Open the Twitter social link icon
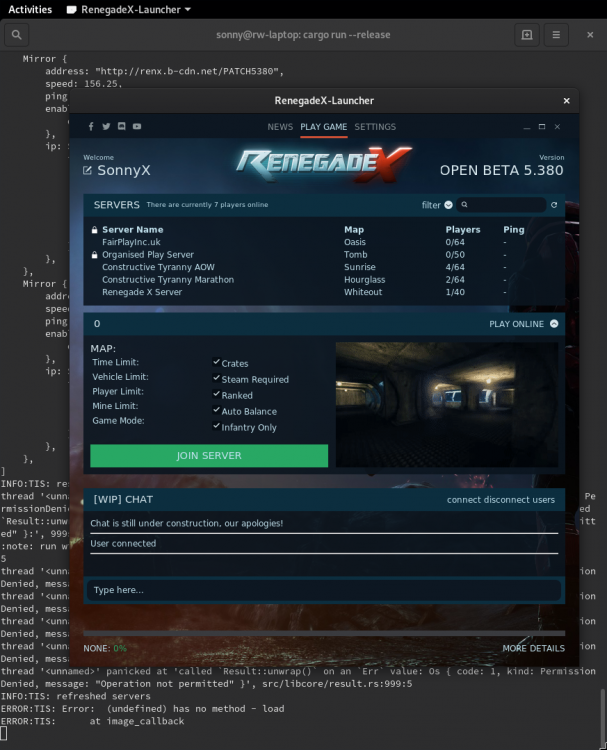 pos(106,127)
